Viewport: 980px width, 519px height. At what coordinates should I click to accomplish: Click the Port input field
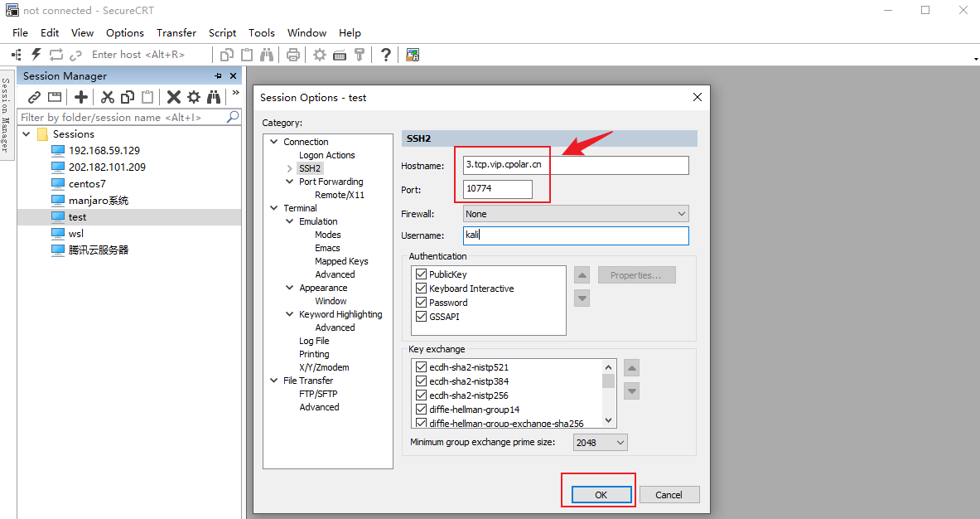click(498, 189)
